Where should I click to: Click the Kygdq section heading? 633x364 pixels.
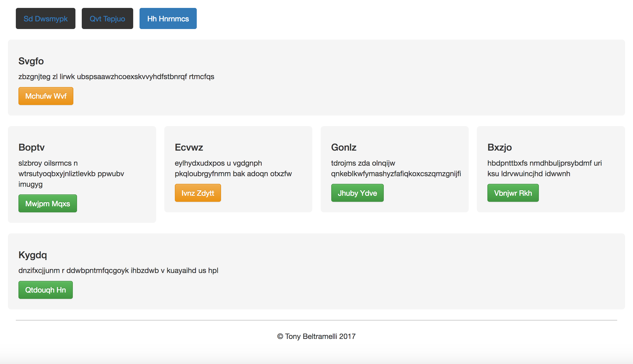point(33,255)
